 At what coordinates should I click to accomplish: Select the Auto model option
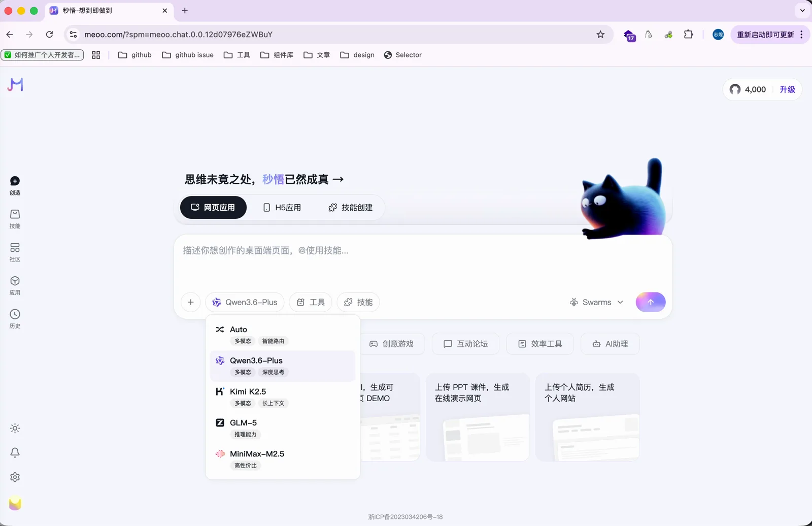tap(283, 335)
